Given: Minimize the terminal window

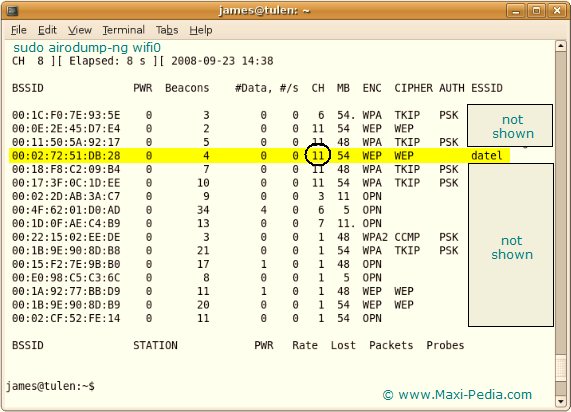Looking at the screenshot, I should (516, 11).
